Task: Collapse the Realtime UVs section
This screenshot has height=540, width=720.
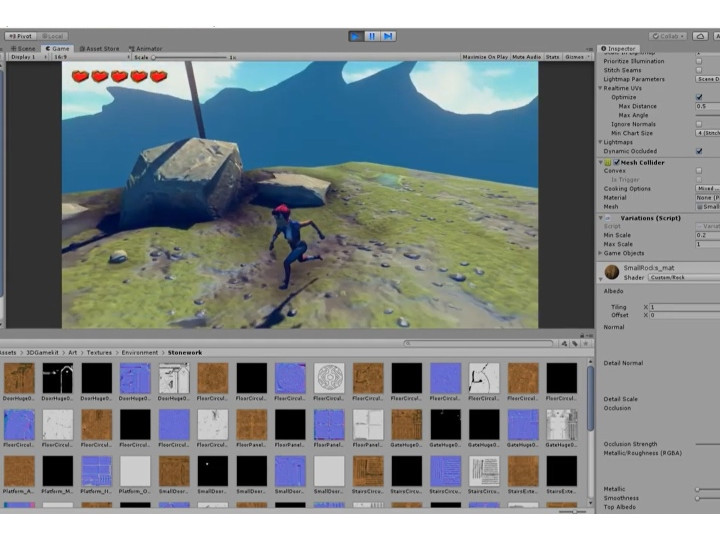Action: pyautogui.click(x=600, y=88)
